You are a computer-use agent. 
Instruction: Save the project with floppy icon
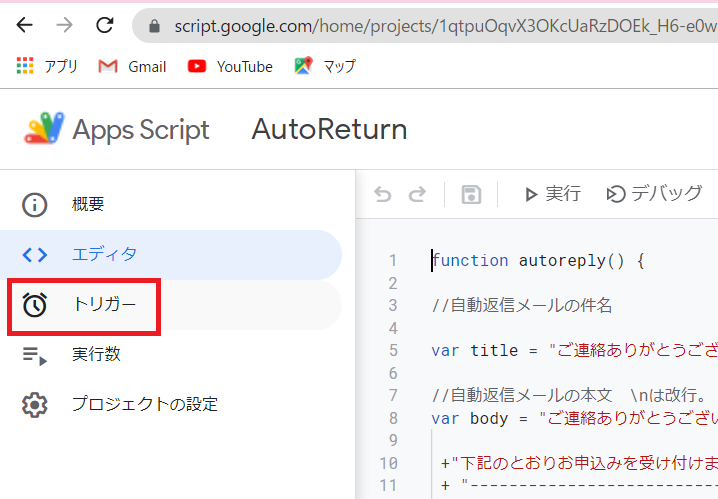pyautogui.click(x=471, y=195)
